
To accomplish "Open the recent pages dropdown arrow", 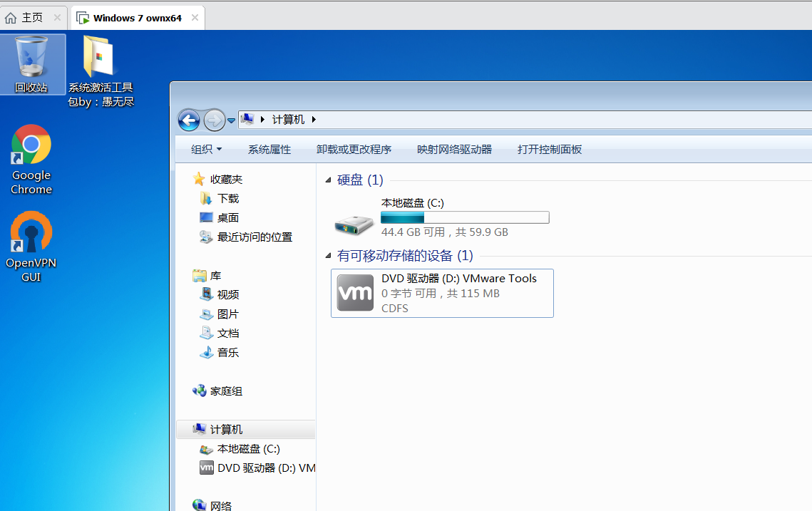I will click(x=232, y=120).
